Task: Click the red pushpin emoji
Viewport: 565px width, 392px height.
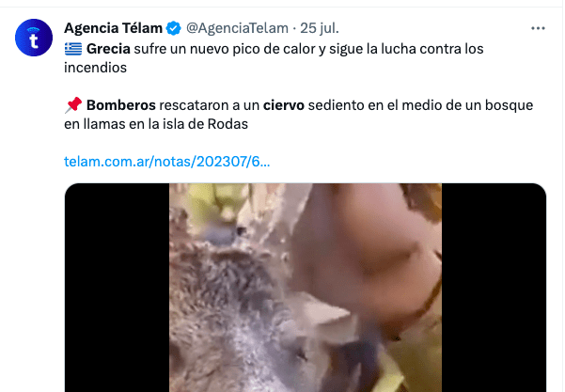Action: point(73,105)
